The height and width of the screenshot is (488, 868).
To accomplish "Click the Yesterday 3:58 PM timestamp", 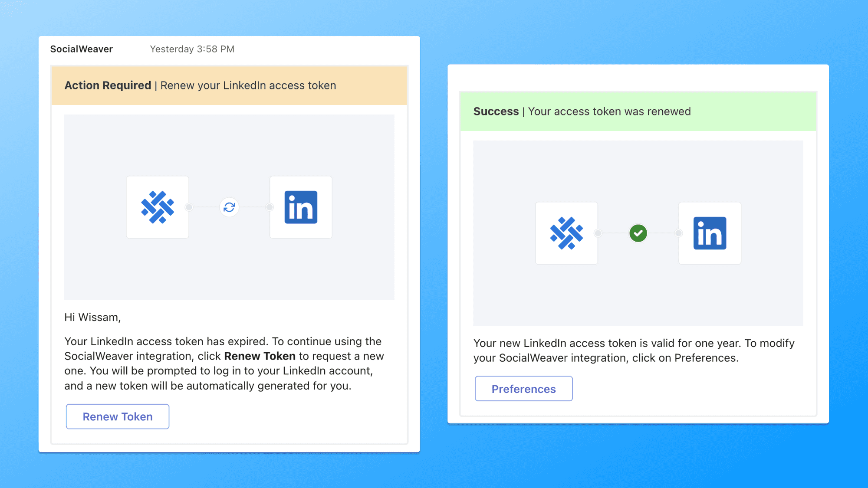I will 192,49.
